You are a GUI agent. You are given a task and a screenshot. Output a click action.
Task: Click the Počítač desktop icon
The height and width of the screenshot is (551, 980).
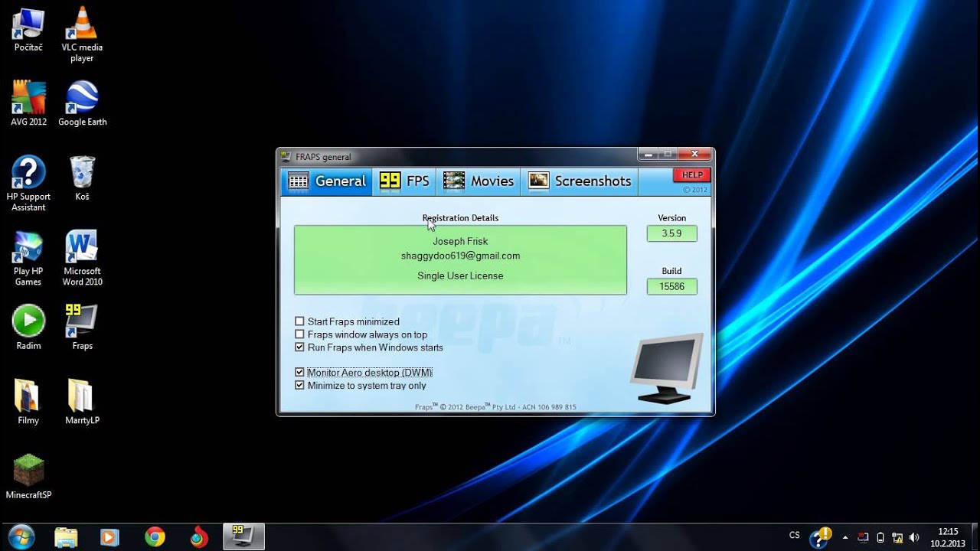coord(28,30)
